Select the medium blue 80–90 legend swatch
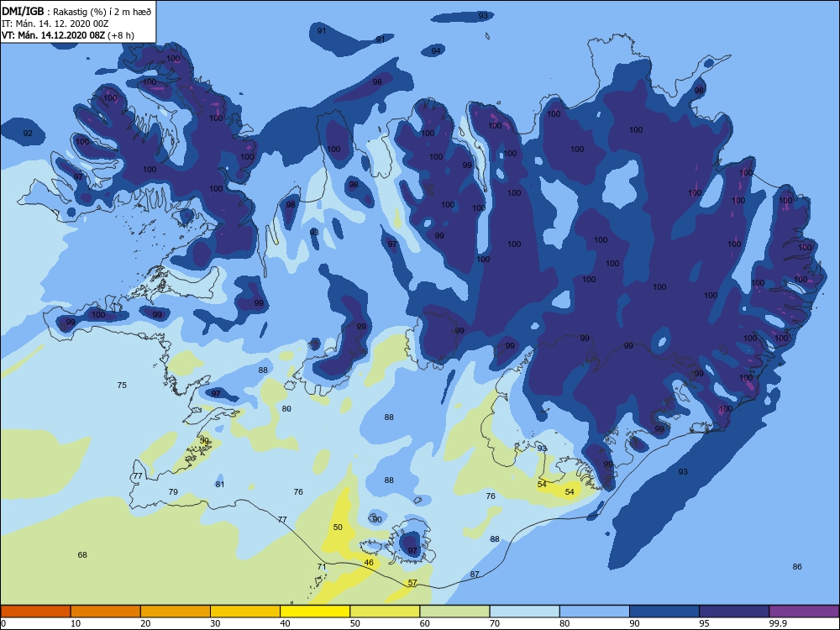 tap(595, 612)
